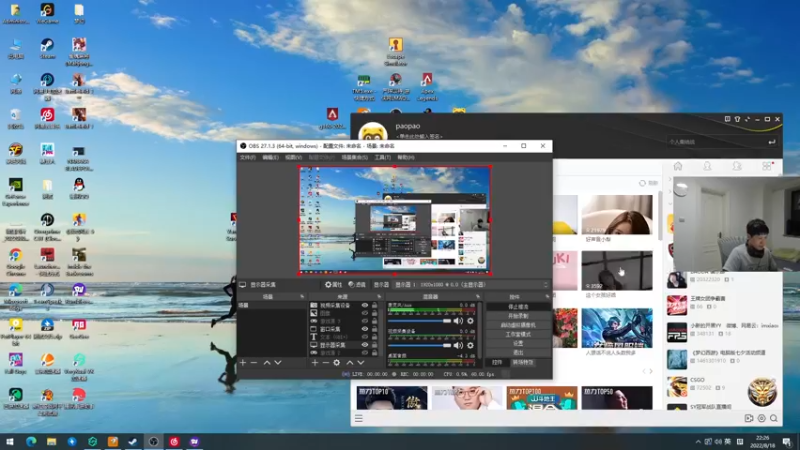Click the search magnifier at YY window bottom
Viewport: 800px width, 450px height.
774,418
